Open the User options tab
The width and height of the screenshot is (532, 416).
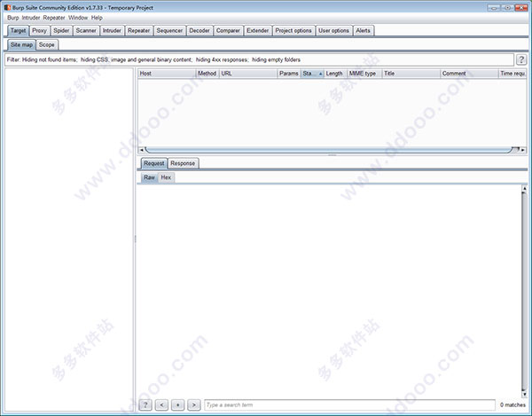pos(333,30)
